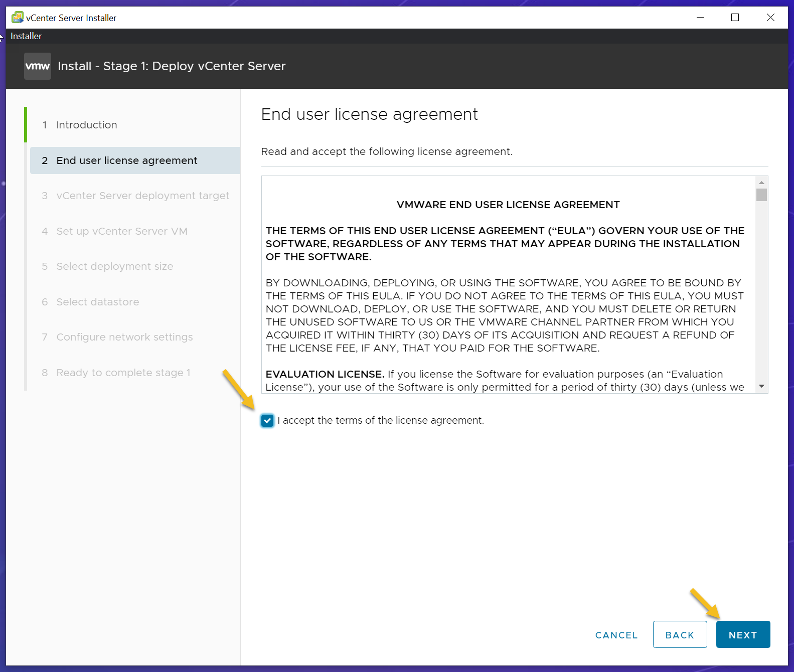This screenshot has width=794, height=672.
Task: Click the license scrollbar down arrow
Action: coord(761,386)
